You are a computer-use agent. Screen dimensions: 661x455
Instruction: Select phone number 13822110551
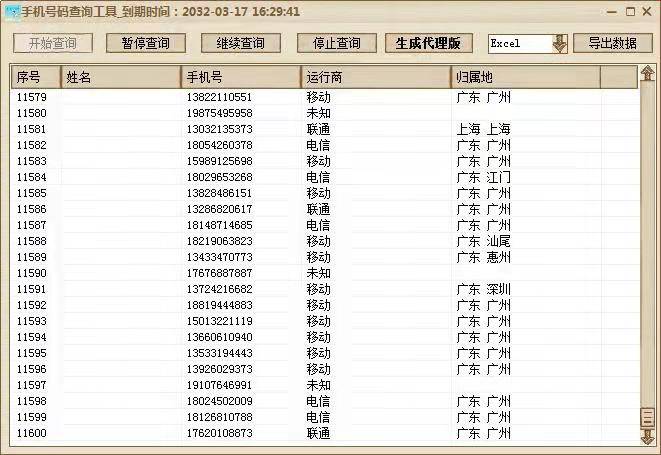point(219,97)
